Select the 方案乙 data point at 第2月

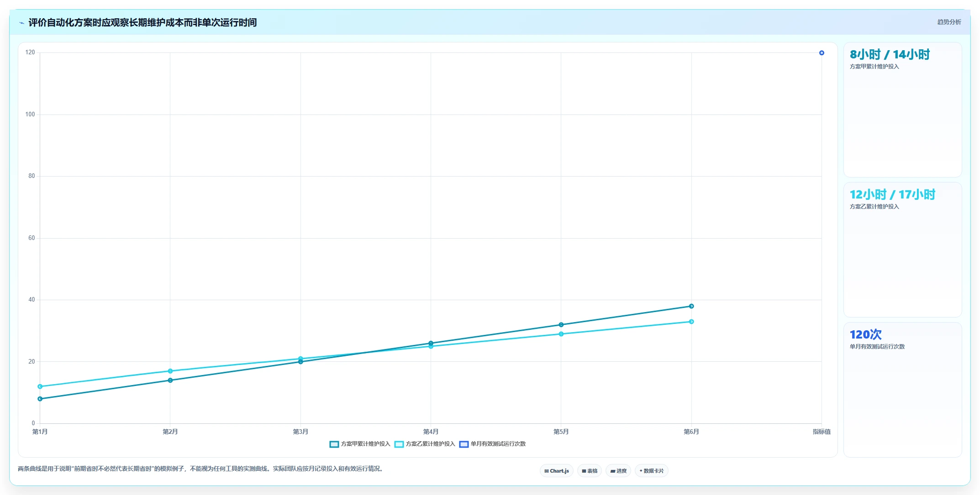(170, 371)
